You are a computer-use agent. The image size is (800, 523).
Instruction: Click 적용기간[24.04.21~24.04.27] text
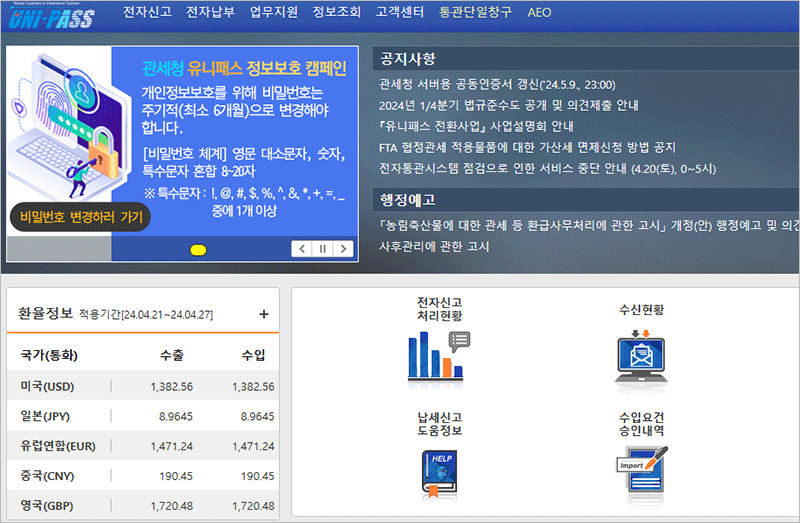point(146,314)
